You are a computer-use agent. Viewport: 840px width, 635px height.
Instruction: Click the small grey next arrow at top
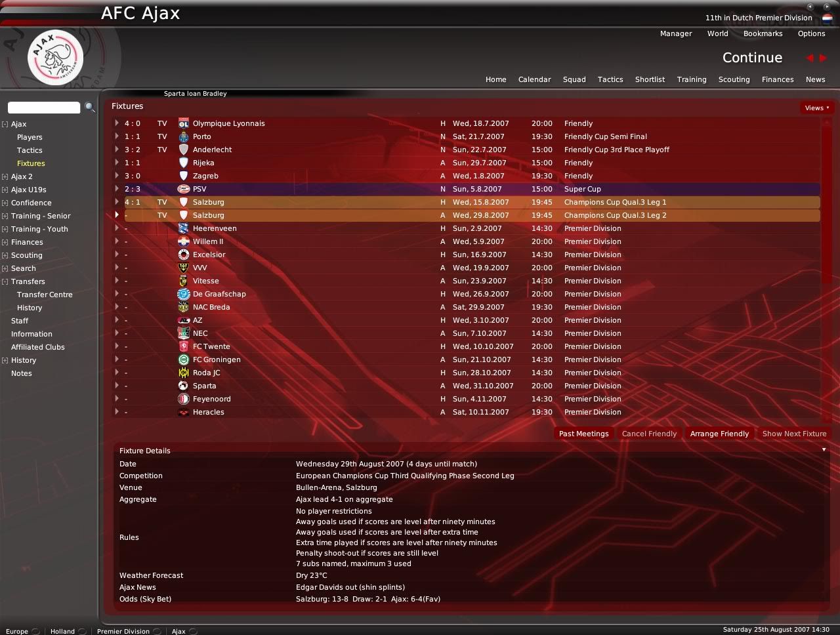click(828, 7)
